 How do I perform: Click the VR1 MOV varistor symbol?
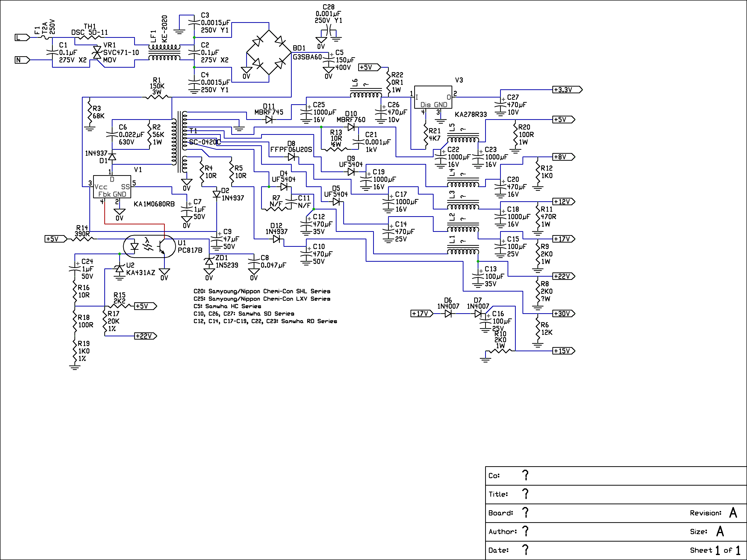(x=97, y=52)
